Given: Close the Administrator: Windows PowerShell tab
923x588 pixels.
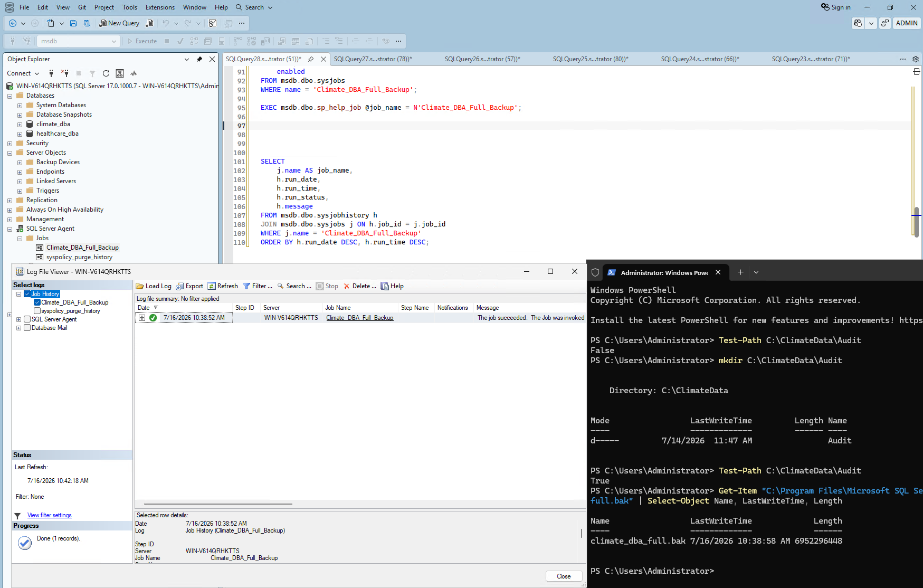Looking at the screenshot, I should pos(718,272).
